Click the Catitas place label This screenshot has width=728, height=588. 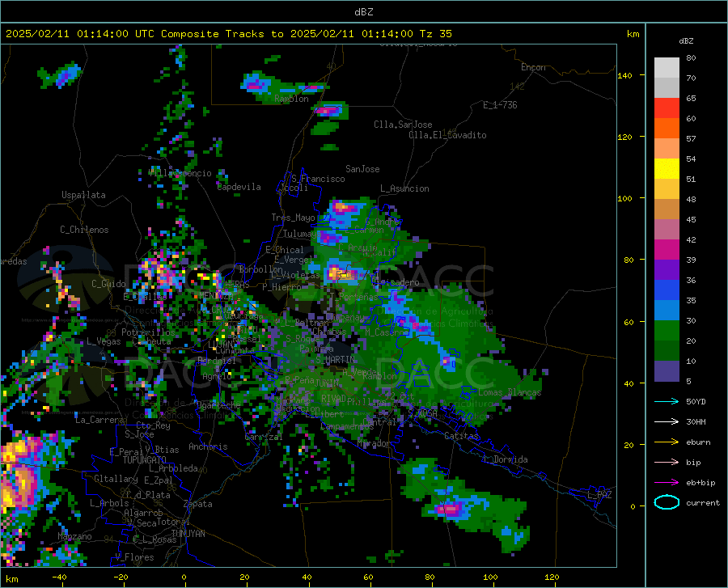click(461, 436)
